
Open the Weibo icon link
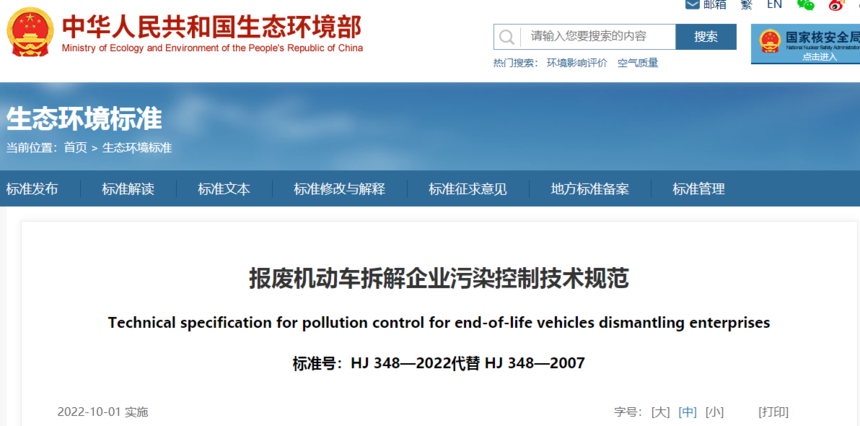pyautogui.click(x=836, y=5)
